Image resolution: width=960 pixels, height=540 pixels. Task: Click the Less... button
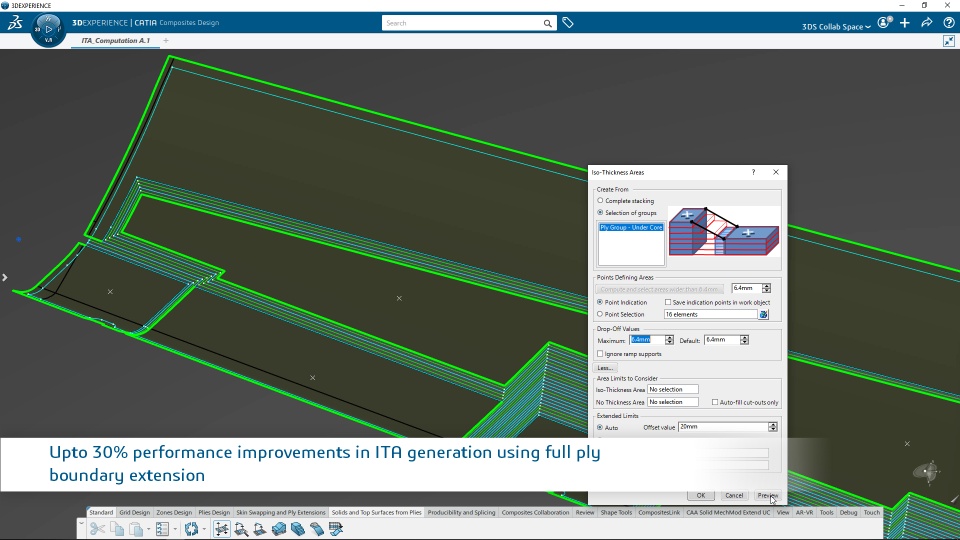coord(605,368)
